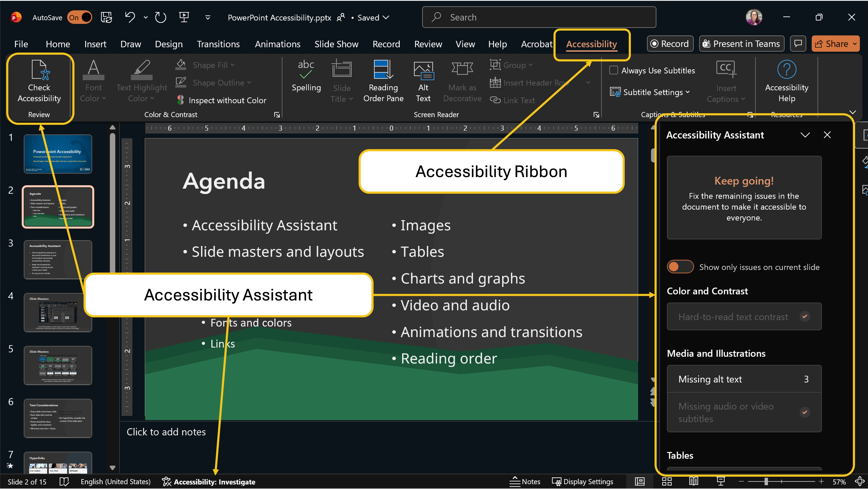Screen dimensions: 868x489
Task: Open the Design tab
Action: coord(168,44)
